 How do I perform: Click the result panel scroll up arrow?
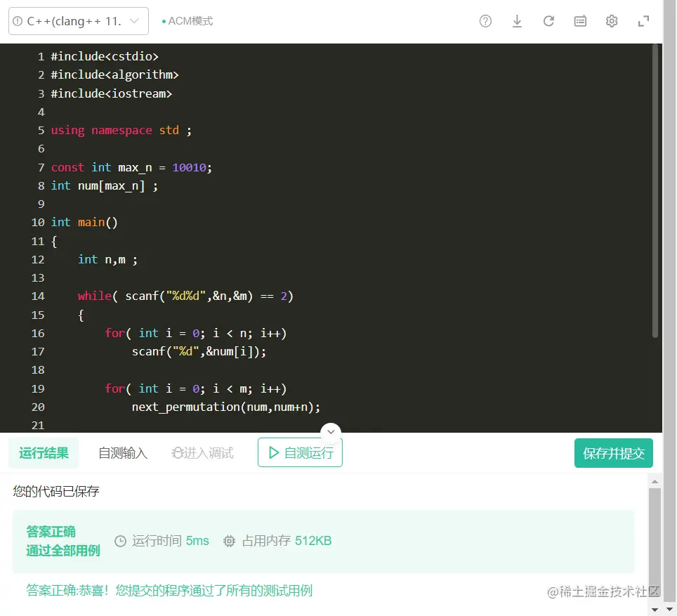[655, 481]
